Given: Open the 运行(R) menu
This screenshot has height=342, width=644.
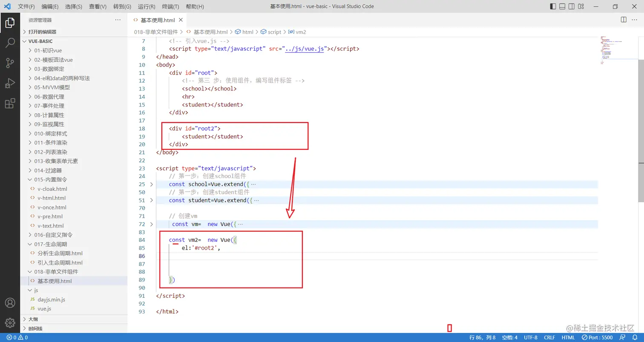Looking at the screenshot, I should [147, 7].
